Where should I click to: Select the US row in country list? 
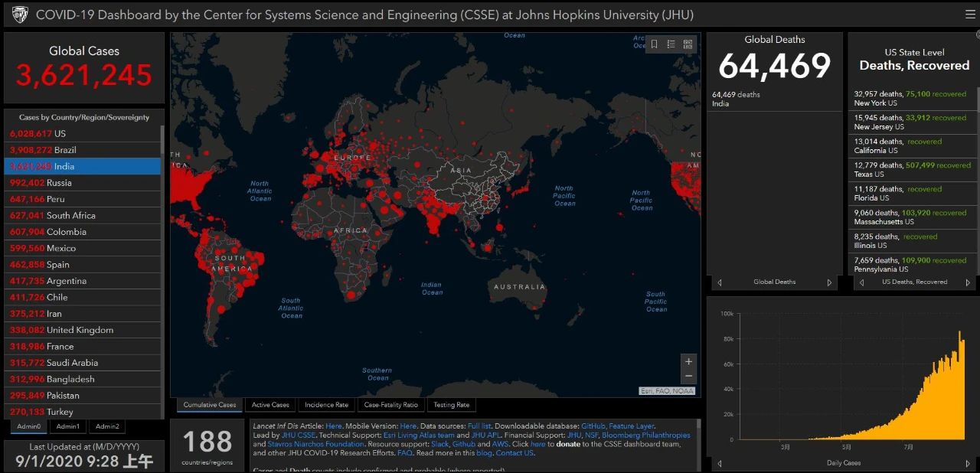pos(83,133)
